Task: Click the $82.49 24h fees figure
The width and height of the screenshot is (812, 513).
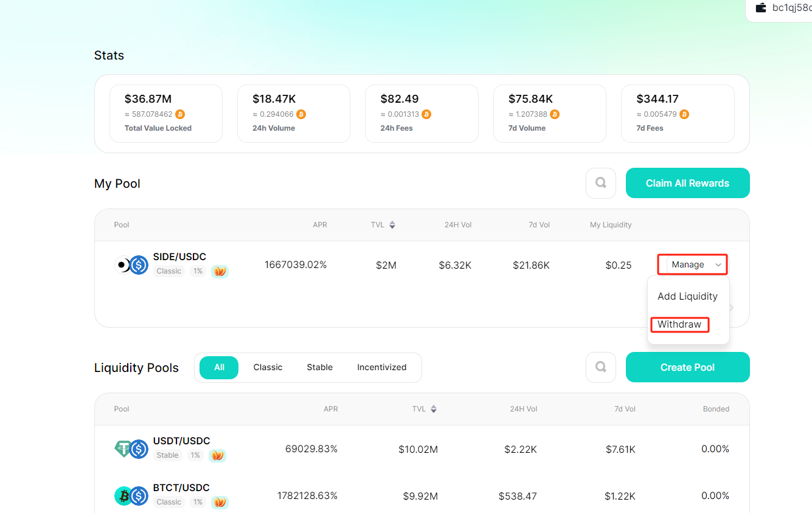Action: click(x=400, y=98)
